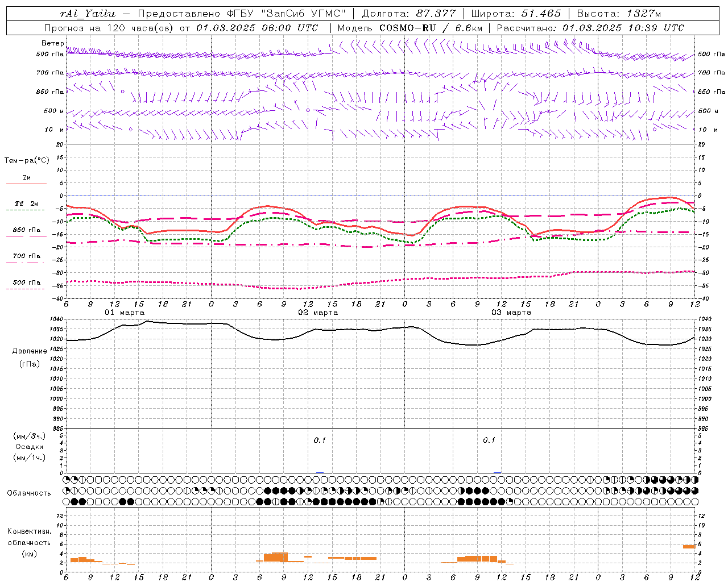Click the 0.1 precipitation value above 03 марта

pyautogui.click(x=489, y=440)
